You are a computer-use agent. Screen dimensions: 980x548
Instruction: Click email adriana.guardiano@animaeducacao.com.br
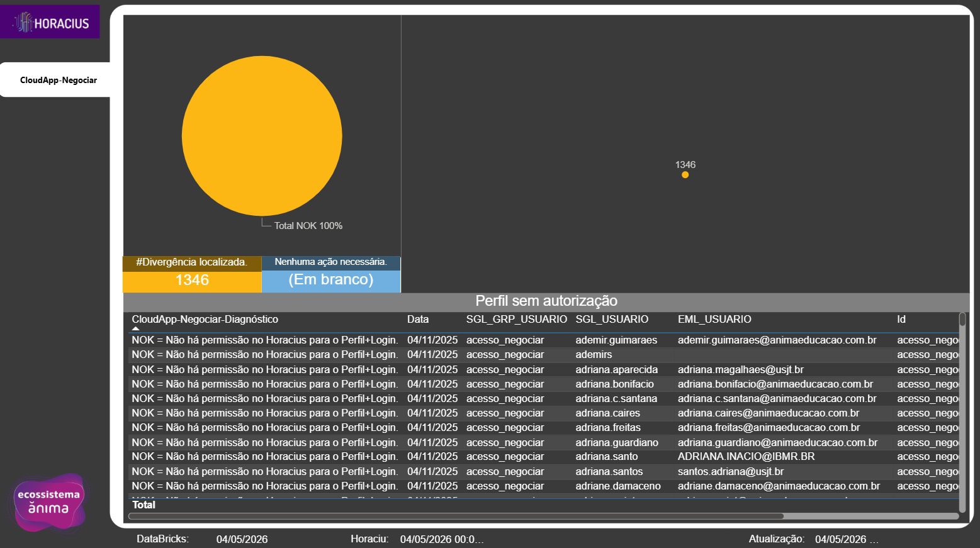[778, 443]
